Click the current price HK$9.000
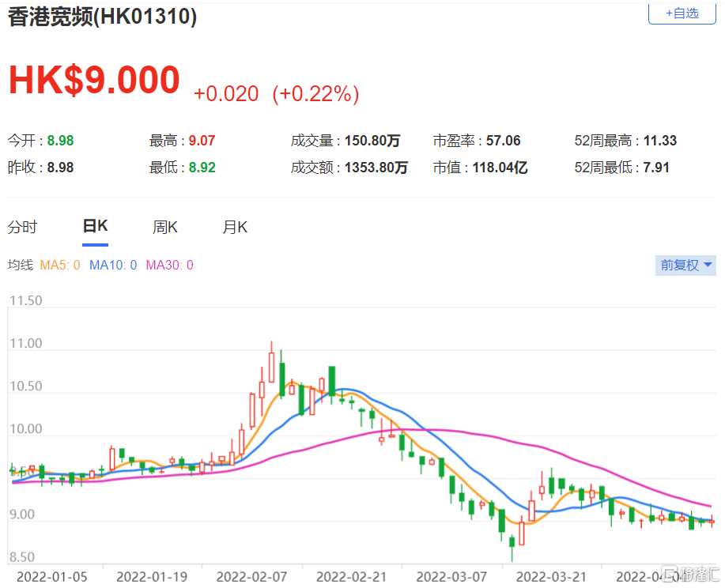This screenshot has height=588, width=725. [94, 80]
